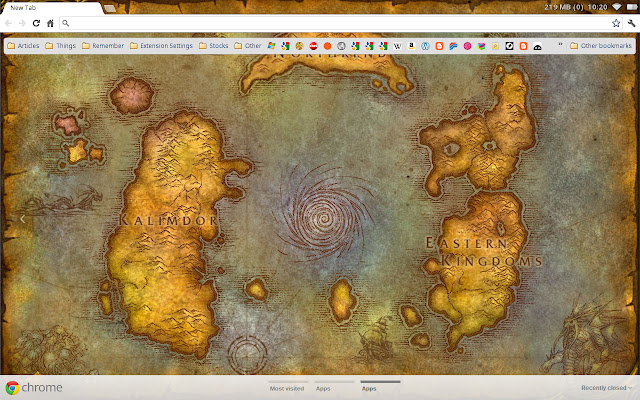Open the Amazon bookmark icon
Screen dimensions: 640x400
411,46
